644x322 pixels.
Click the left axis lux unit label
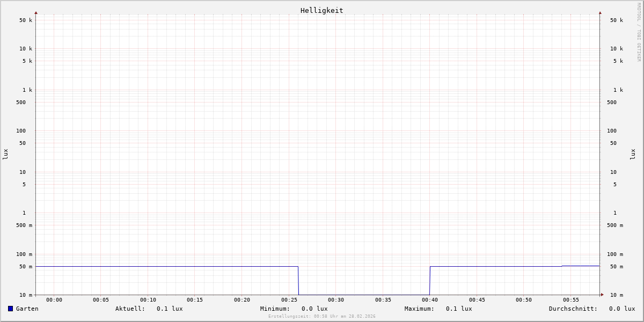(x=5, y=154)
